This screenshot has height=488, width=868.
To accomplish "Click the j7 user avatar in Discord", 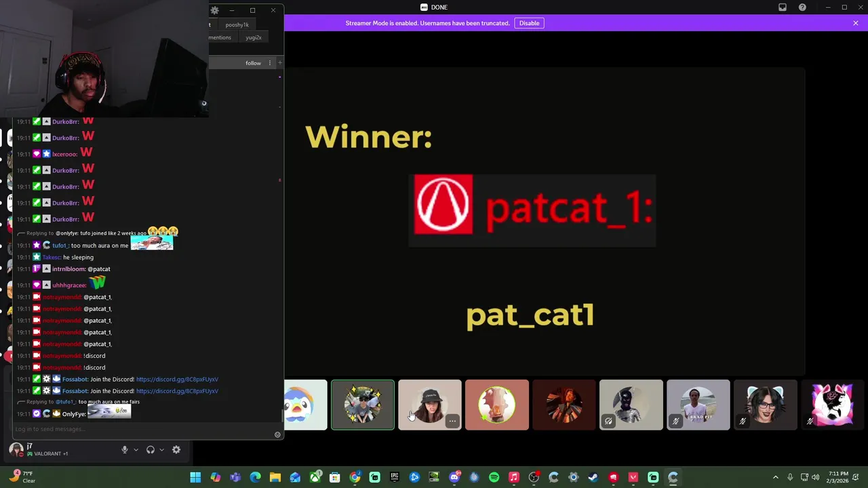I will (x=16, y=449).
